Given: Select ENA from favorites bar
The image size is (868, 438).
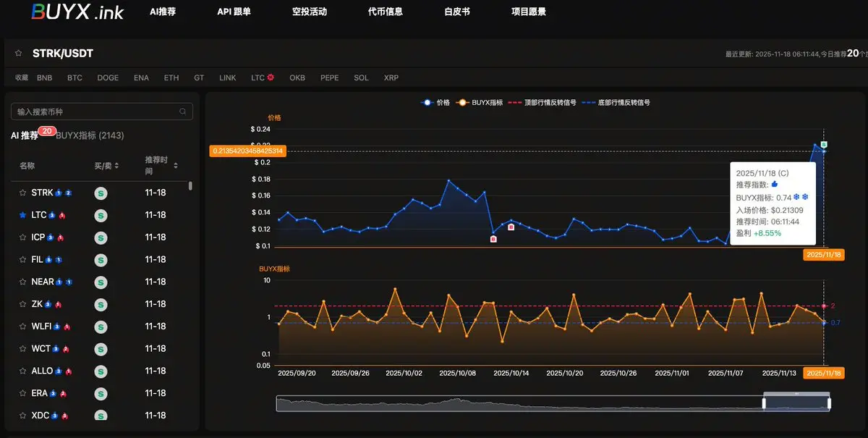Looking at the screenshot, I should [x=141, y=77].
